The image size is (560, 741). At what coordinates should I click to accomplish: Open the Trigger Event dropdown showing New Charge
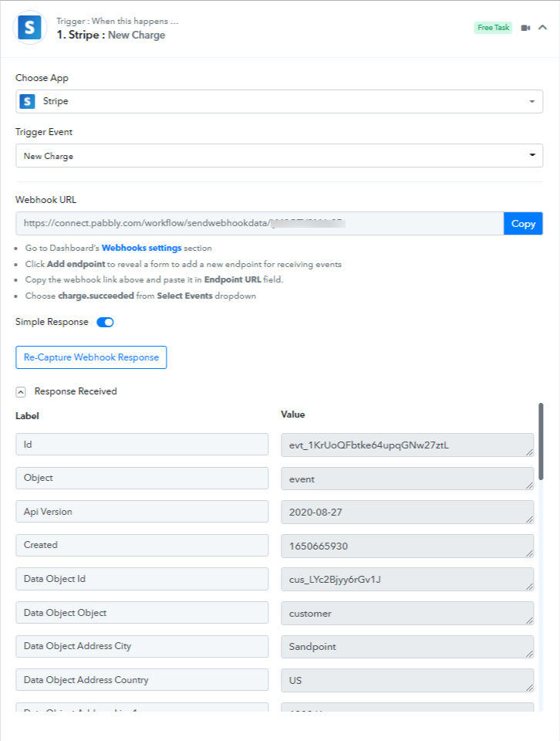click(279, 155)
